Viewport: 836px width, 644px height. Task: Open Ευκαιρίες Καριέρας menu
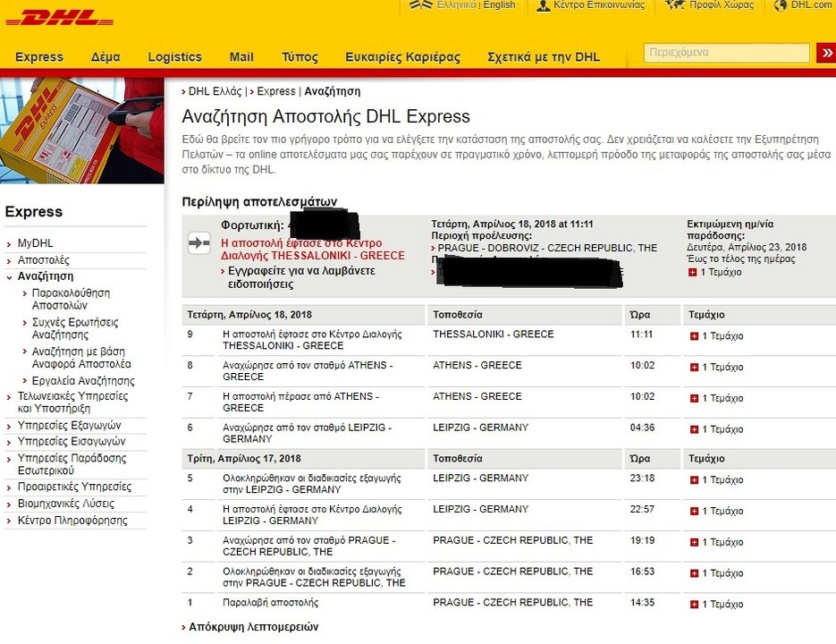click(402, 57)
